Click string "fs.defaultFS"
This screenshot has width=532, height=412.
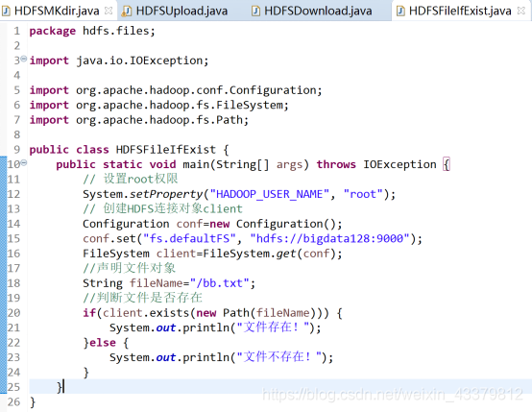click(x=190, y=239)
